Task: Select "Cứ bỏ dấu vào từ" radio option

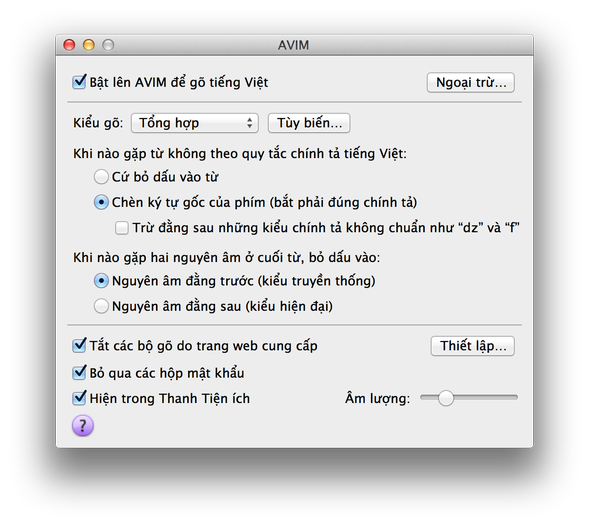Action: (101, 177)
